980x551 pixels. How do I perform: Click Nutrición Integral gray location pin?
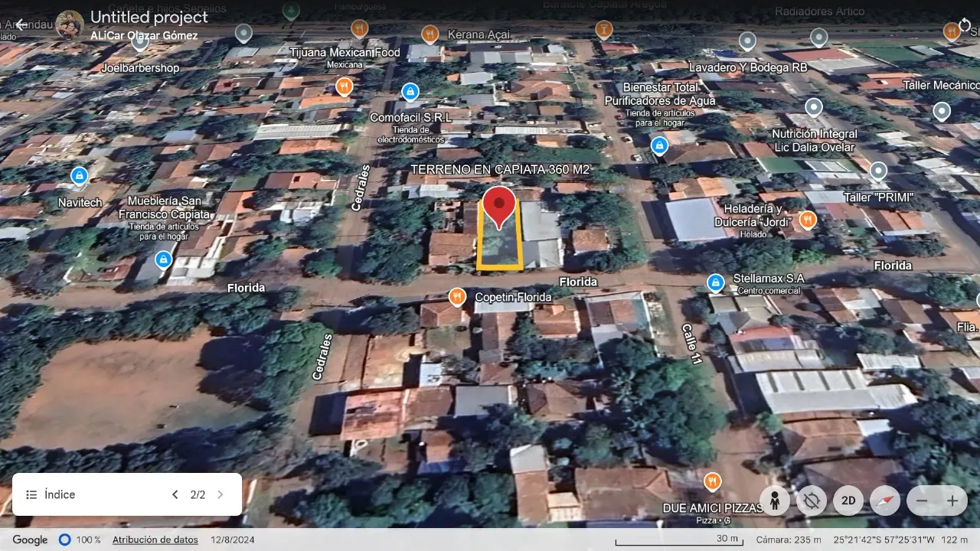pos(814,107)
